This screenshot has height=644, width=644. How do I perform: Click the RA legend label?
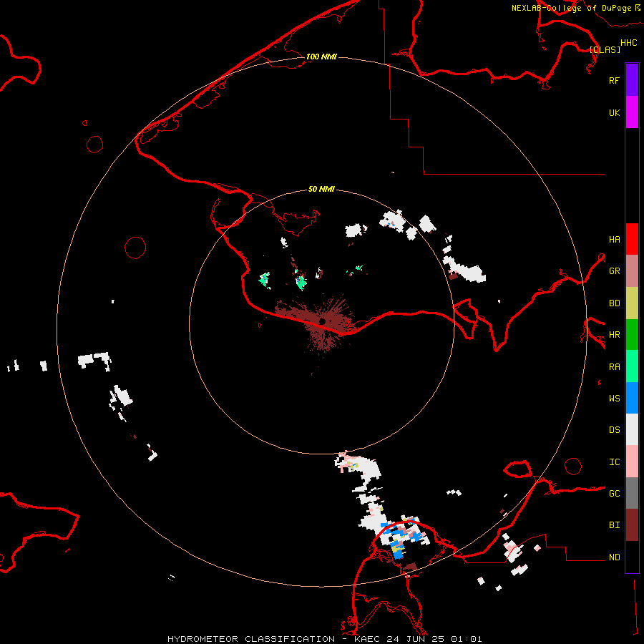(x=614, y=366)
